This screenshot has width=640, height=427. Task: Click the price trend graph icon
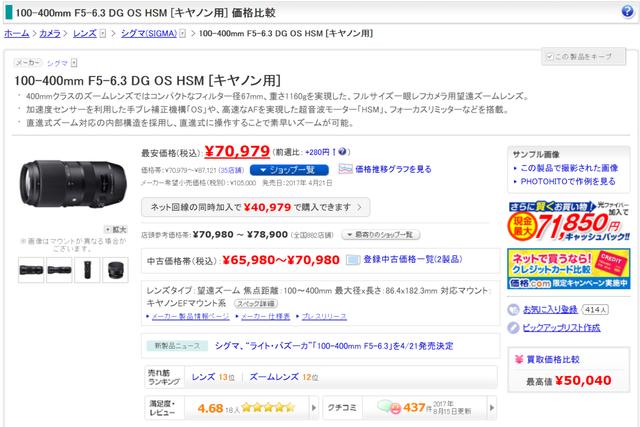tap(345, 169)
